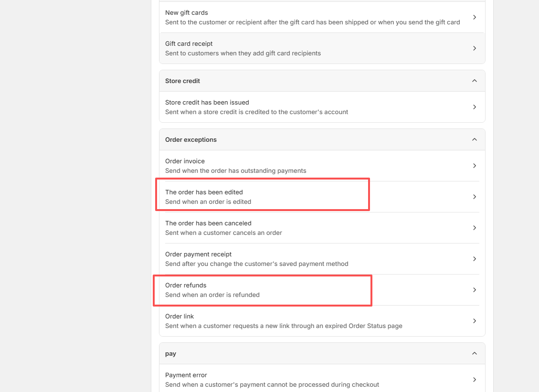Open the New gift cards notification
539x392 pixels.
[x=187, y=13]
